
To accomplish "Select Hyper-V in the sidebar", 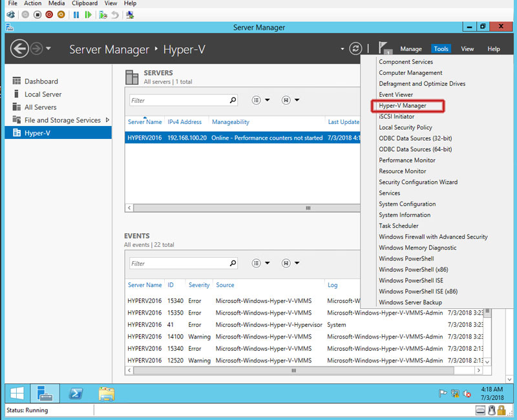I will 58,133.
